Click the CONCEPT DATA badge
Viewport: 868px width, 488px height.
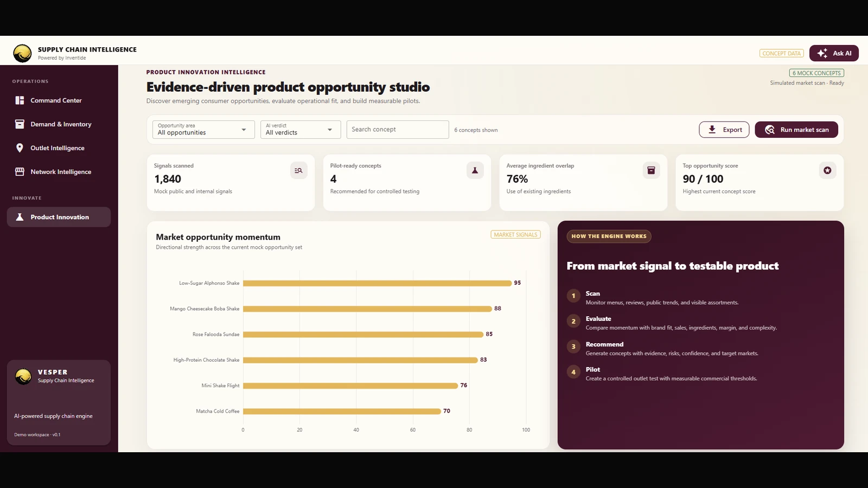pyautogui.click(x=781, y=53)
